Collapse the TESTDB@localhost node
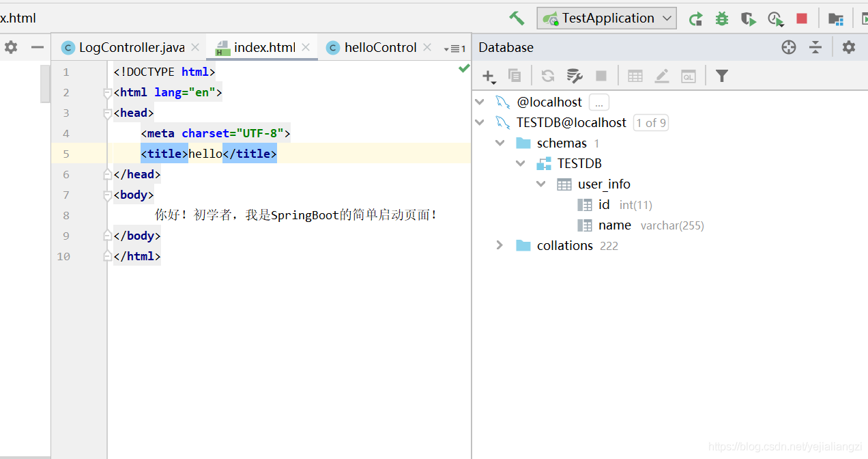Viewport: 868px width, 459px height. 480,122
